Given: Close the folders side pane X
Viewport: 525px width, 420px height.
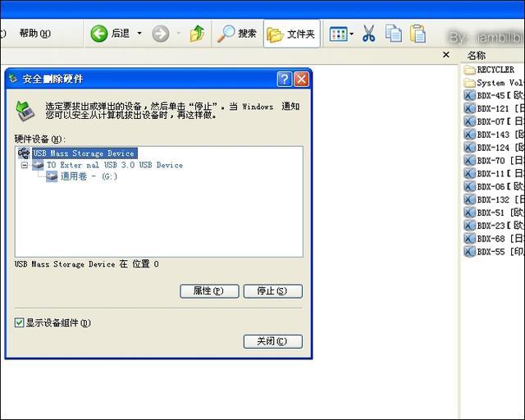Looking at the screenshot, I should pos(446,55).
